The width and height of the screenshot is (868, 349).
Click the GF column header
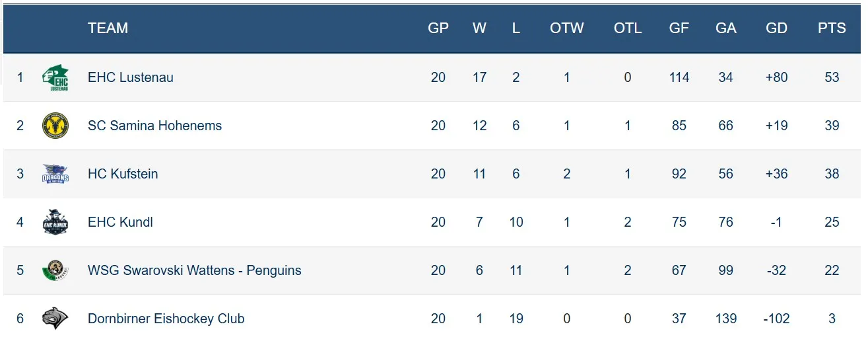(679, 28)
